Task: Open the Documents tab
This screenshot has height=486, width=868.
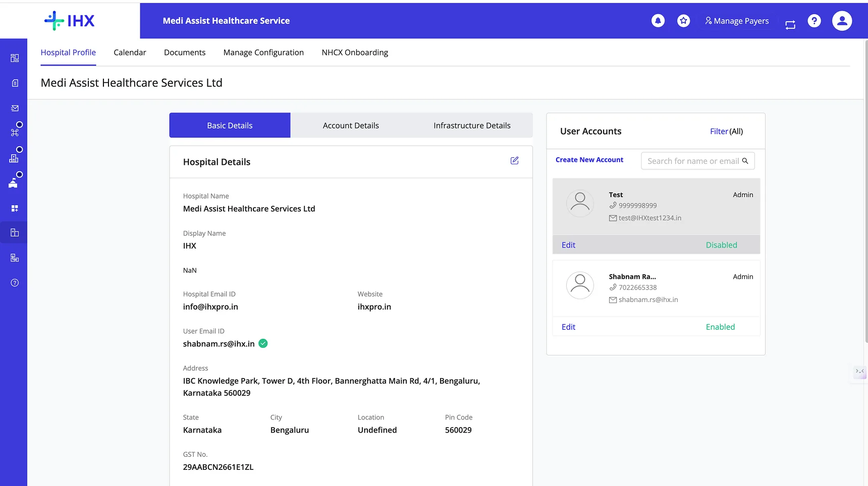Action: point(185,52)
